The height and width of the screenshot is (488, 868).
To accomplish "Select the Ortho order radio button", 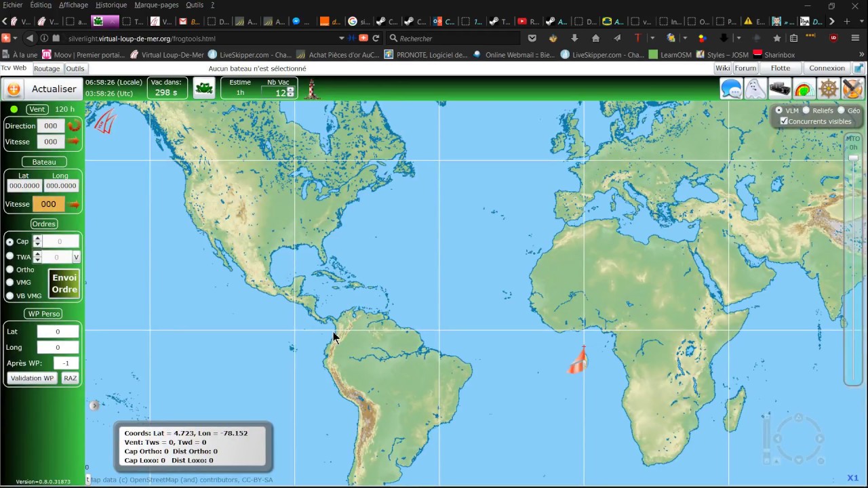I will click(x=10, y=270).
